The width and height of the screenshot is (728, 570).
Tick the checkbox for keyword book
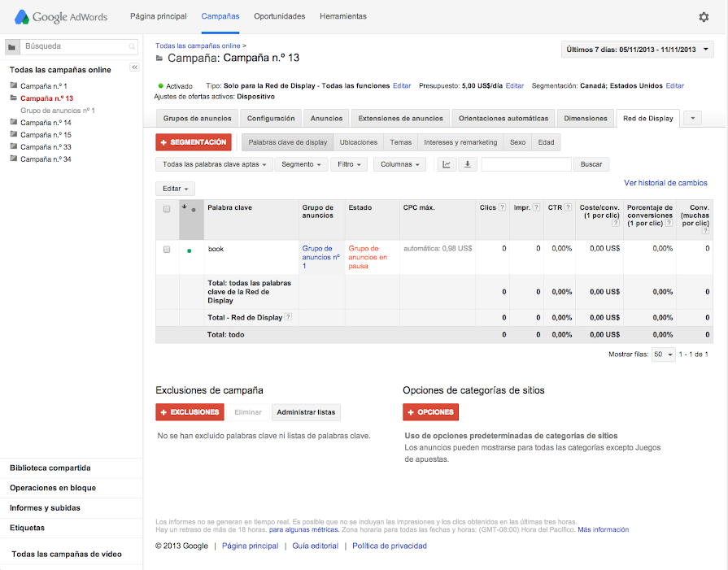(167, 249)
